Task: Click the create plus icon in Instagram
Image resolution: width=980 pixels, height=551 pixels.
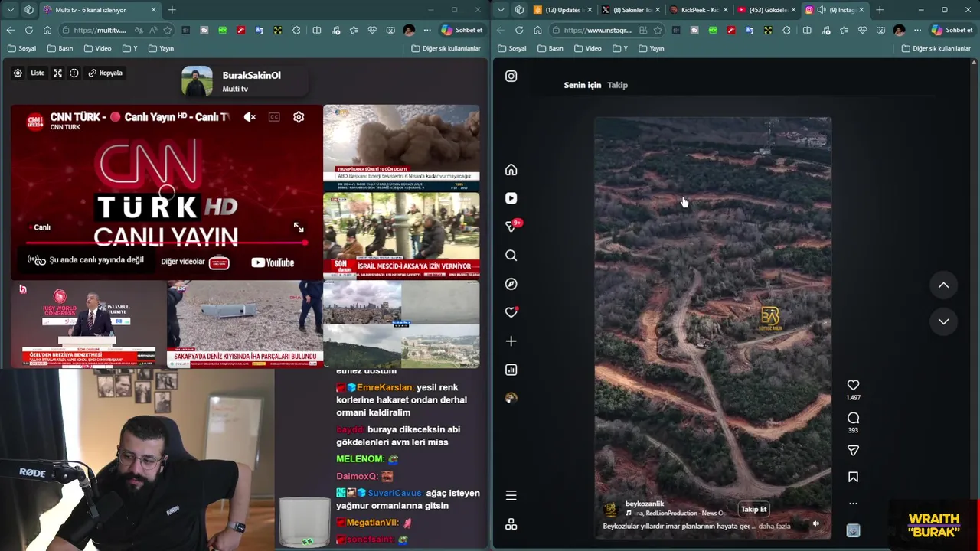Action: (511, 341)
